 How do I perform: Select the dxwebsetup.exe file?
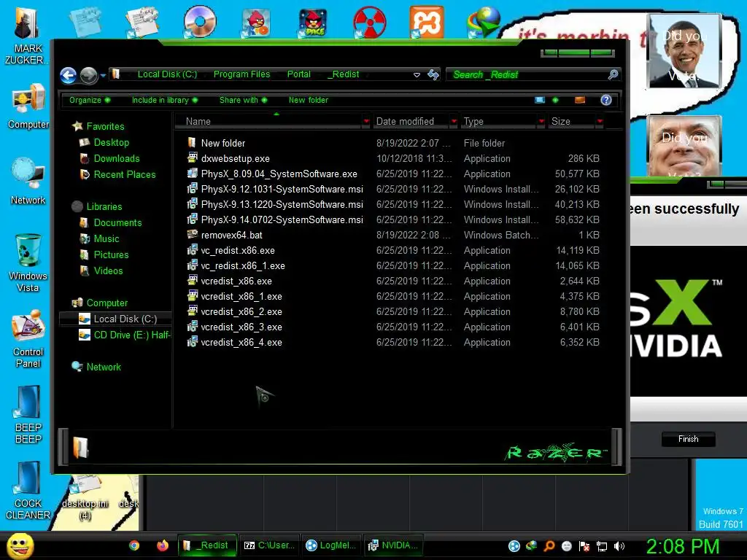[235, 158]
